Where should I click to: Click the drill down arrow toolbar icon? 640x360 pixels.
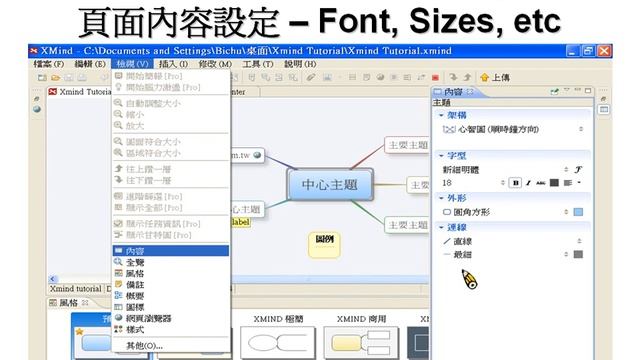point(453,77)
